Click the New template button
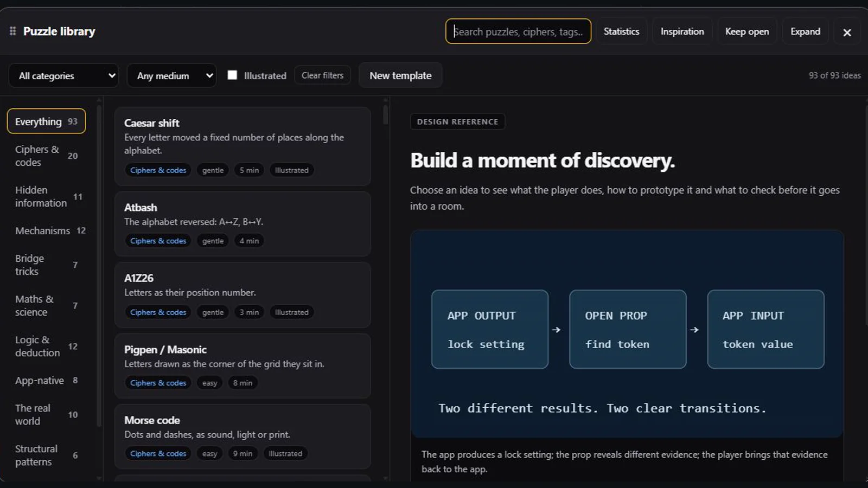Screen dimensions: 868x488 point(400,75)
